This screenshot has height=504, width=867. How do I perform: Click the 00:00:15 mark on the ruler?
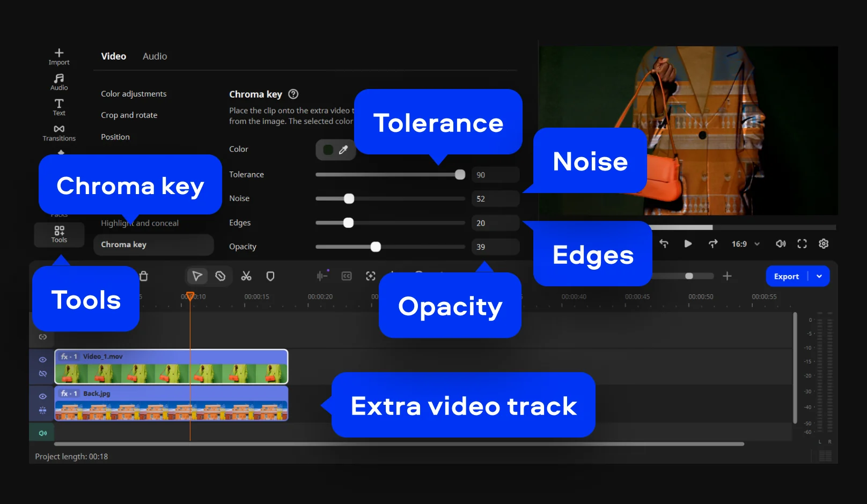click(x=256, y=297)
